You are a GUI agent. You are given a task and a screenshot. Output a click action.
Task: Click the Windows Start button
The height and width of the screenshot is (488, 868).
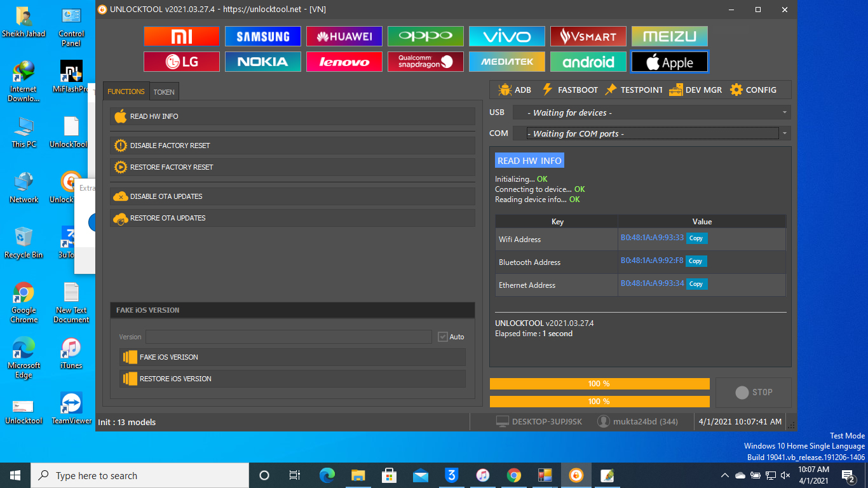point(15,475)
